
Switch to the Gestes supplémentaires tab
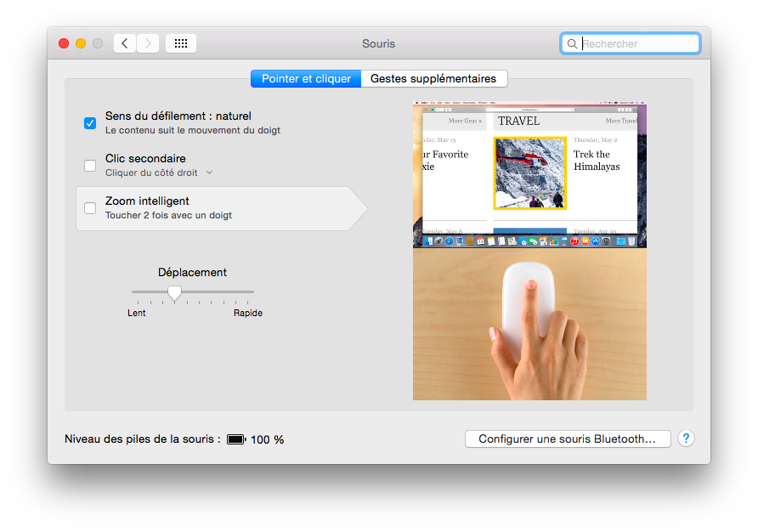point(433,79)
